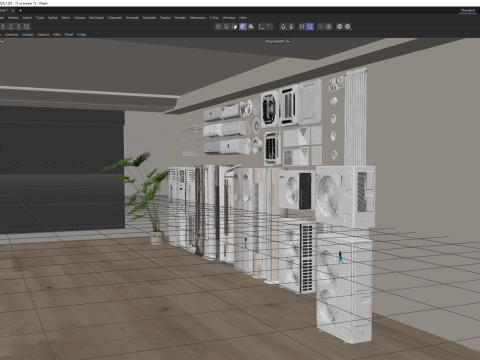Click the hexagon render icon
This screenshot has height=360, width=480.
point(339,27)
